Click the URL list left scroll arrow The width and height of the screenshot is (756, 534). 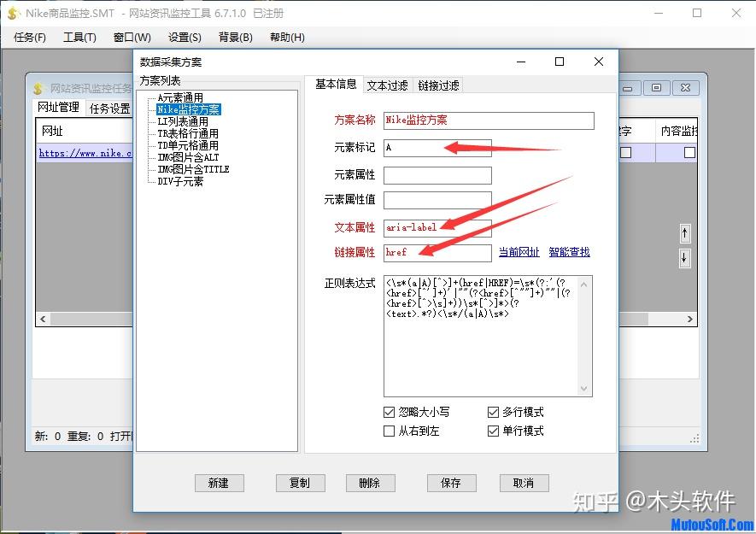(x=44, y=319)
